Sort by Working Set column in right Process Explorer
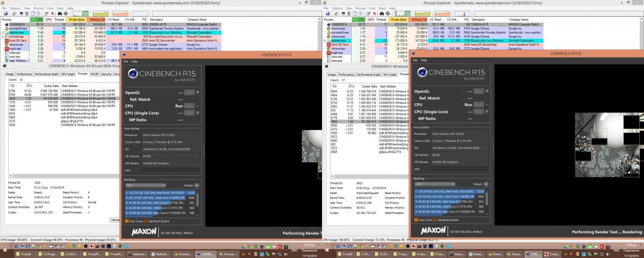Viewport: 644px width, 258px height. point(418,19)
